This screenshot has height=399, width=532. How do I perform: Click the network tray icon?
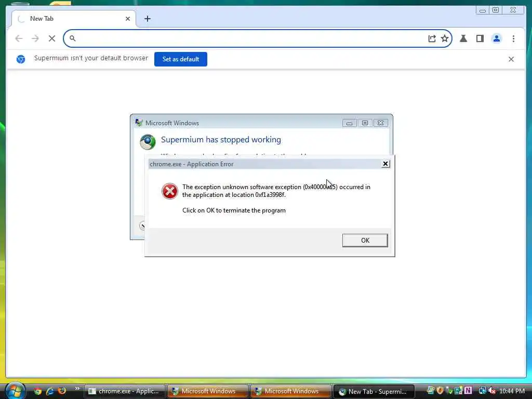[482, 391]
